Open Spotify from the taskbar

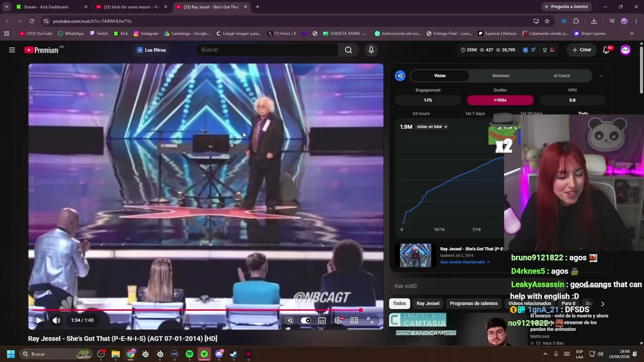[x=189, y=354]
